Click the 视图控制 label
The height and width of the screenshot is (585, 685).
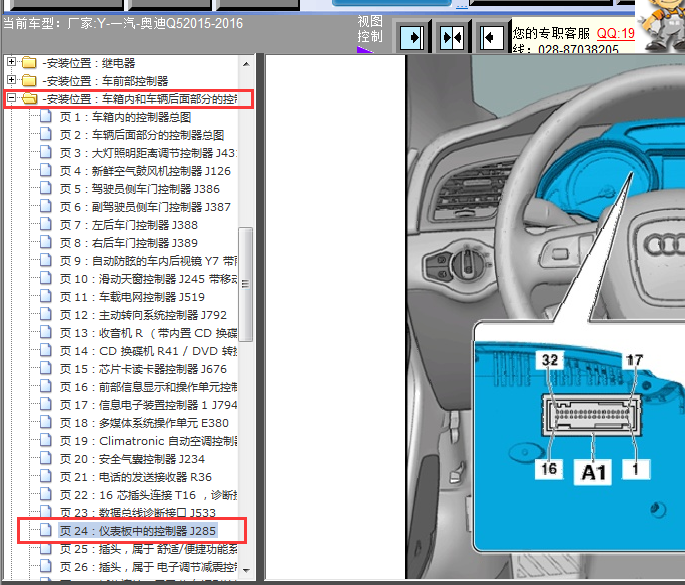370,29
